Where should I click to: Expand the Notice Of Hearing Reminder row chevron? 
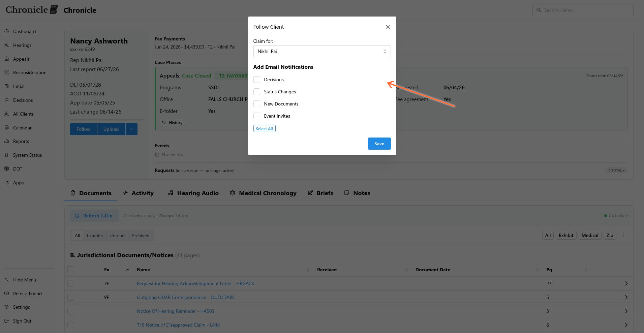point(626,311)
